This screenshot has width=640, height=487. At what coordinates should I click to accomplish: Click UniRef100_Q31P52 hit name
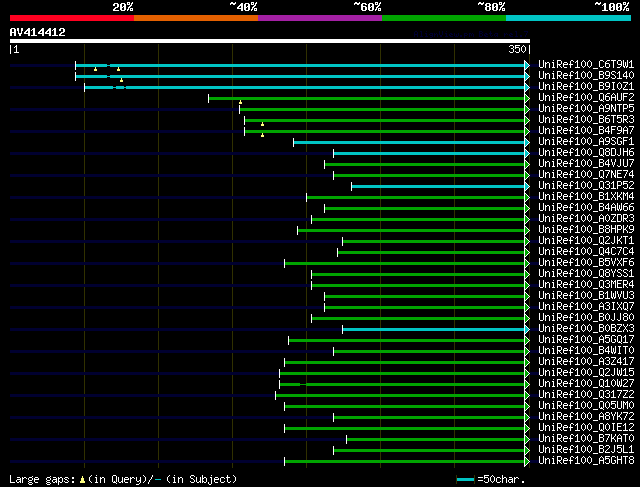point(586,186)
